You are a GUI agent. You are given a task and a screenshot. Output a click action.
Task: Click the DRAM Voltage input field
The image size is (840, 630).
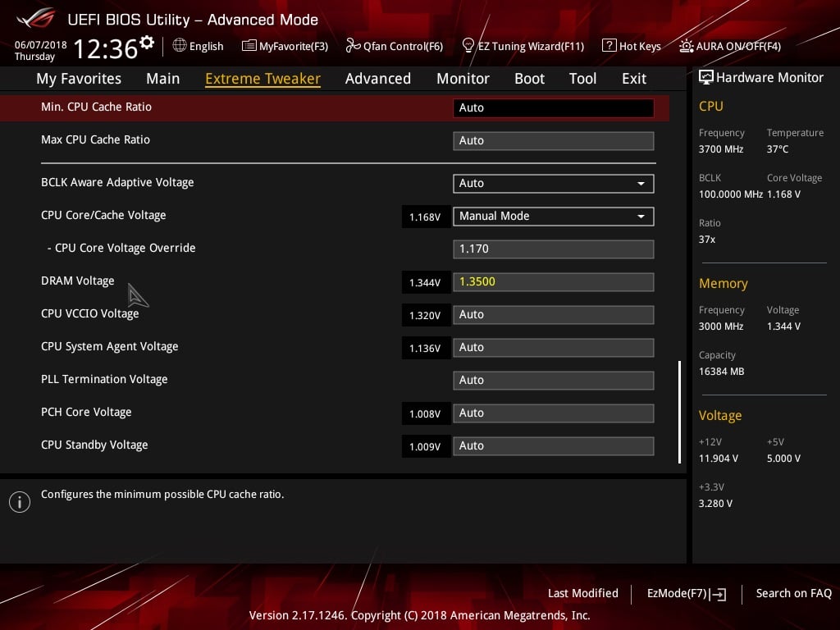[554, 281]
